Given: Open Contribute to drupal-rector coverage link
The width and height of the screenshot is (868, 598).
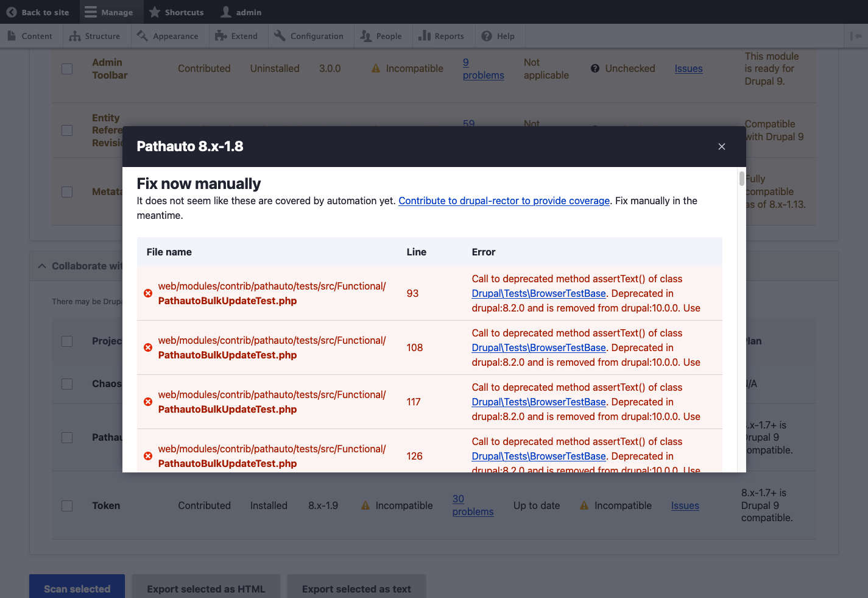Looking at the screenshot, I should [x=504, y=201].
